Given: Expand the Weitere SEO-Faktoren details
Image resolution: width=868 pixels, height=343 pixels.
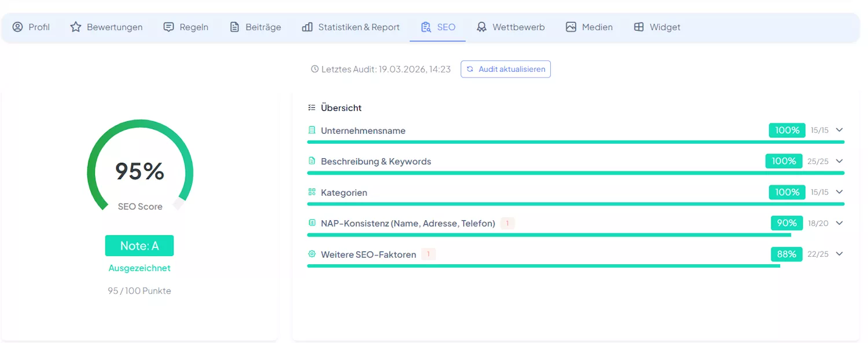Looking at the screenshot, I should pos(839,254).
